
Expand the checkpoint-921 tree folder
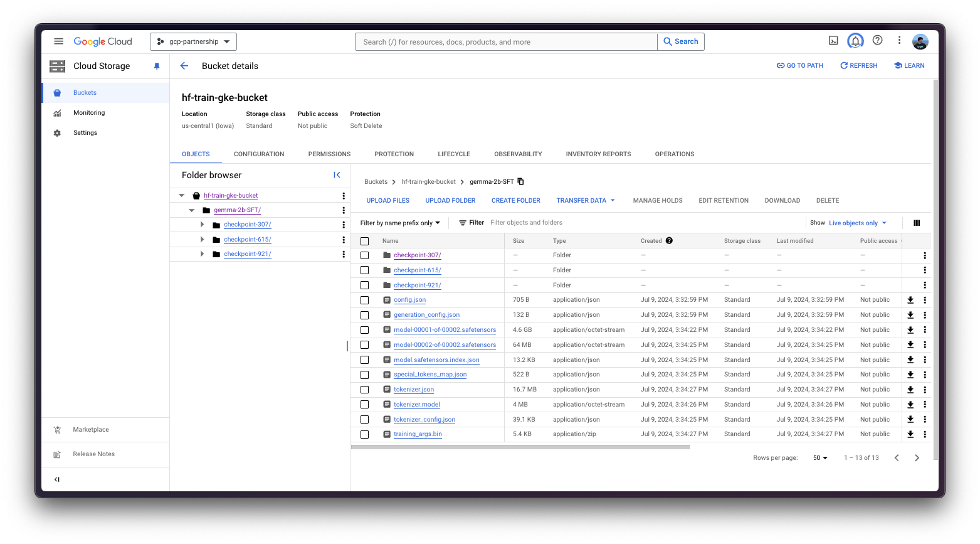pyautogui.click(x=202, y=254)
